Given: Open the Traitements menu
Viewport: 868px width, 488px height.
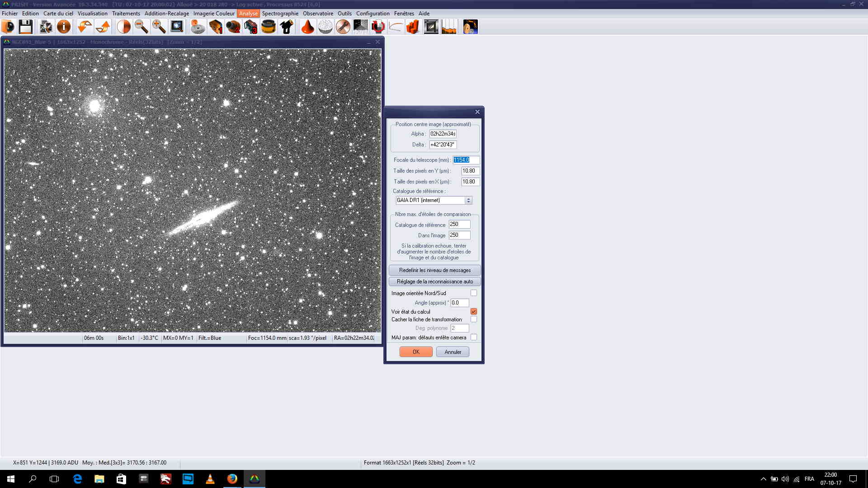Looking at the screenshot, I should (x=126, y=14).
